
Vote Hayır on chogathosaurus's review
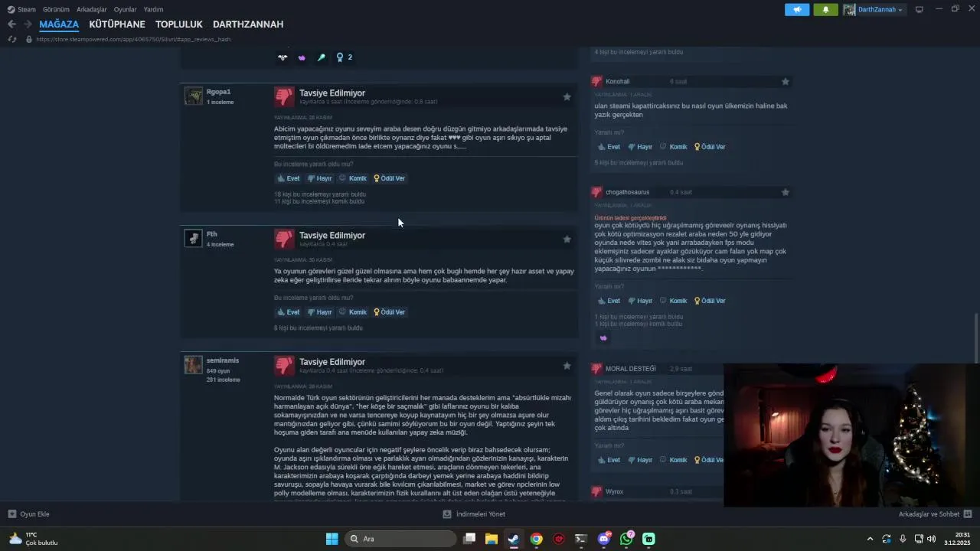[x=641, y=301]
